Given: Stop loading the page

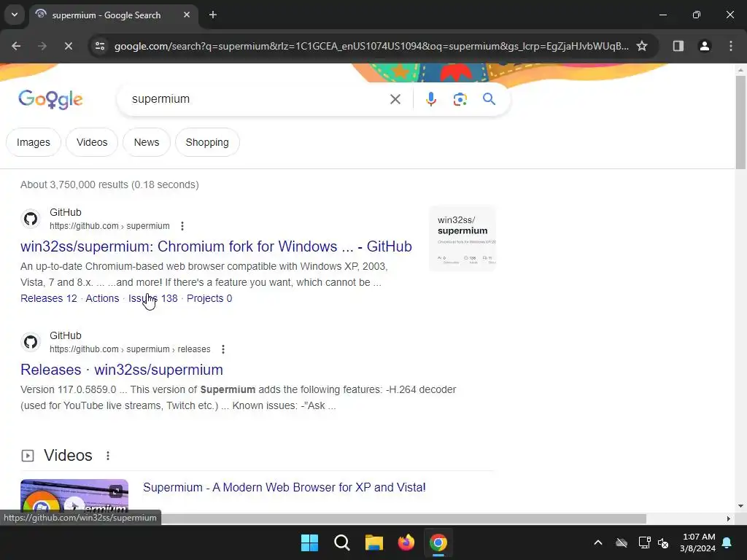Looking at the screenshot, I should pyautogui.click(x=68, y=46).
